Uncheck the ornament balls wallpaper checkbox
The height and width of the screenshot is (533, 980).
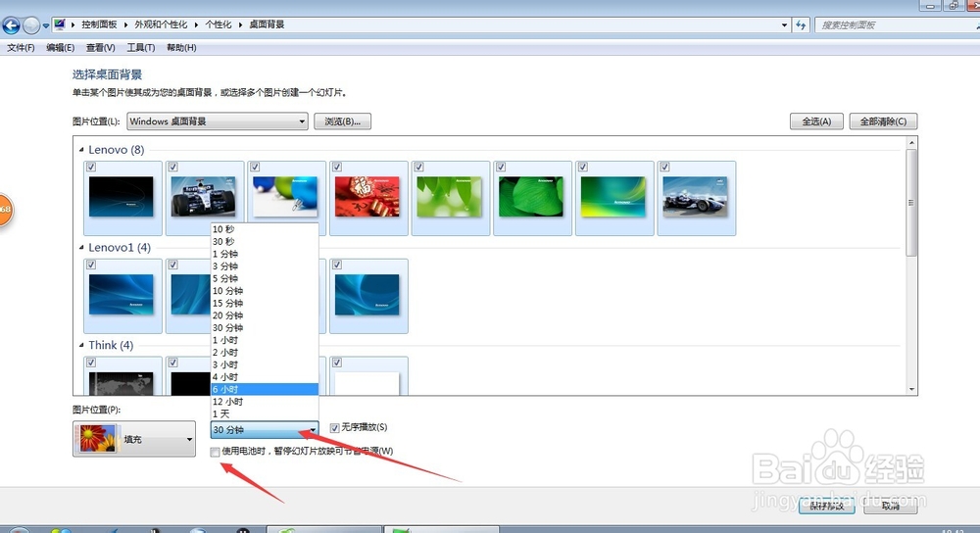click(255, 167)
